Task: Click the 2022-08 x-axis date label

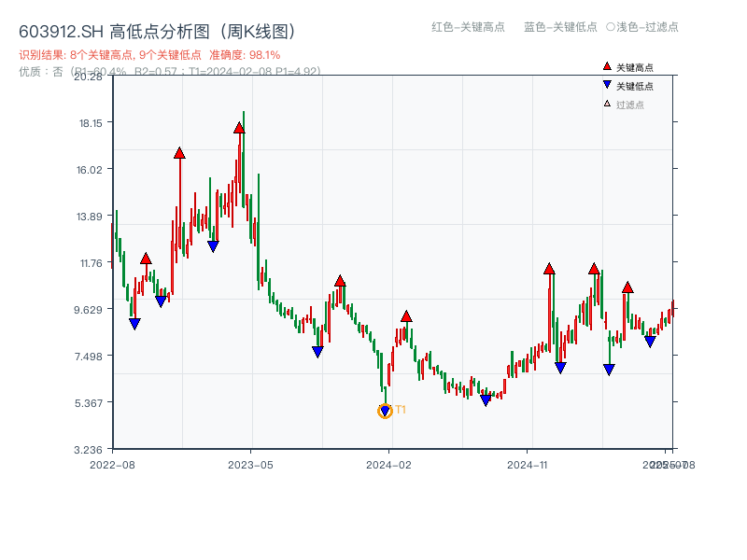Action: point(112,465)
